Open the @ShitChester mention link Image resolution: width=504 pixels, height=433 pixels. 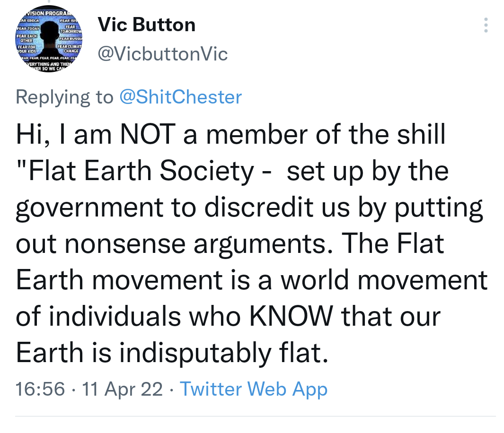(180, 97)
